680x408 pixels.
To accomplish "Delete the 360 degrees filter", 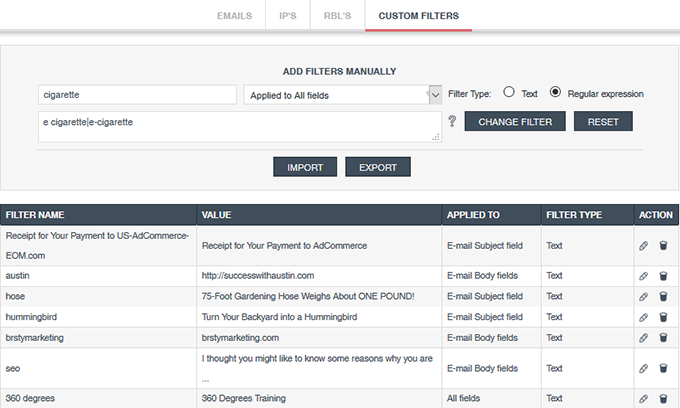I will pos(663,398).
